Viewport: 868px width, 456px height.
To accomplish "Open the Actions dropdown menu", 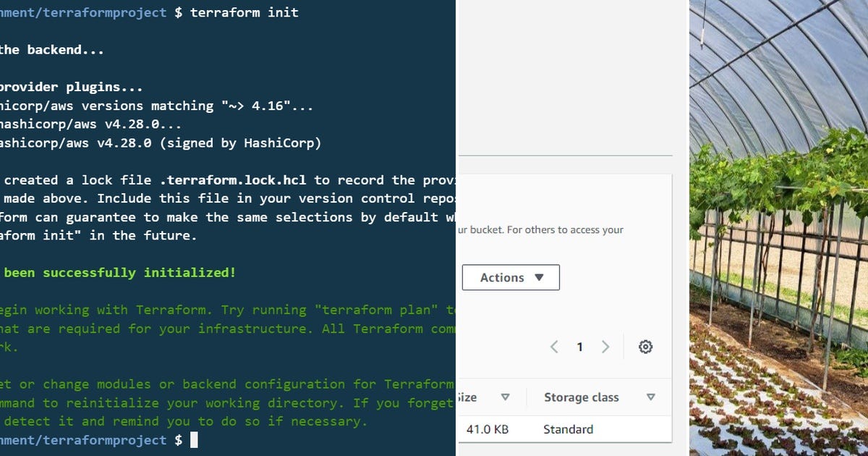I will (x=511, y=277).
